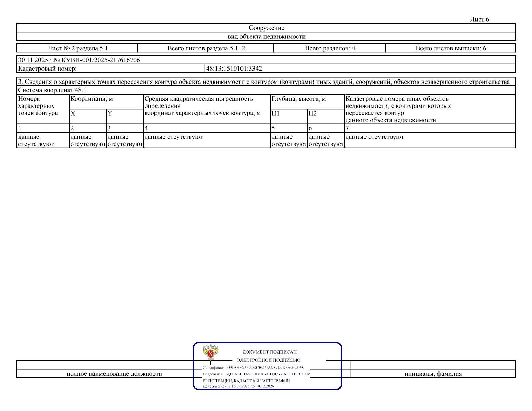532x411 pixels.
Task: Click the 'Действителен' validity date line
Action: coord(238,386)
